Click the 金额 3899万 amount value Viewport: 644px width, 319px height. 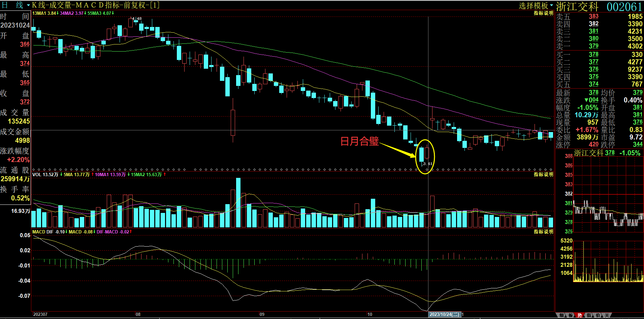coord(587,137)
